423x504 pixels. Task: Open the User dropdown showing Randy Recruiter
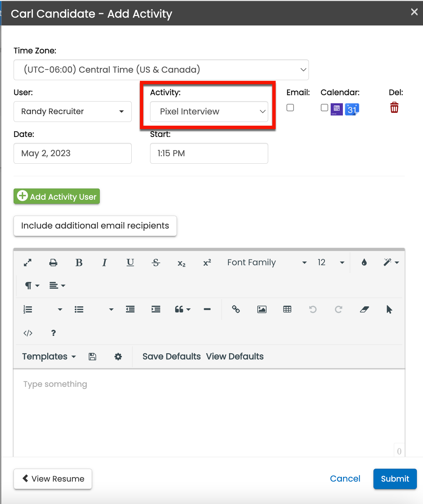pyautogui.click(x=73, y=112)
